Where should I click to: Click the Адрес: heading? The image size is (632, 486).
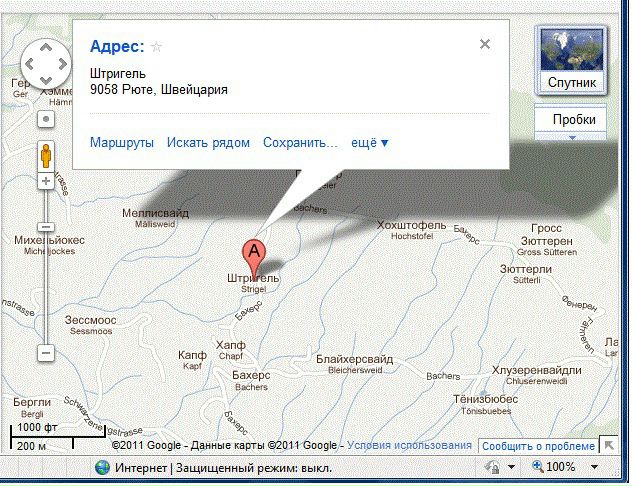tap(117, 46)
